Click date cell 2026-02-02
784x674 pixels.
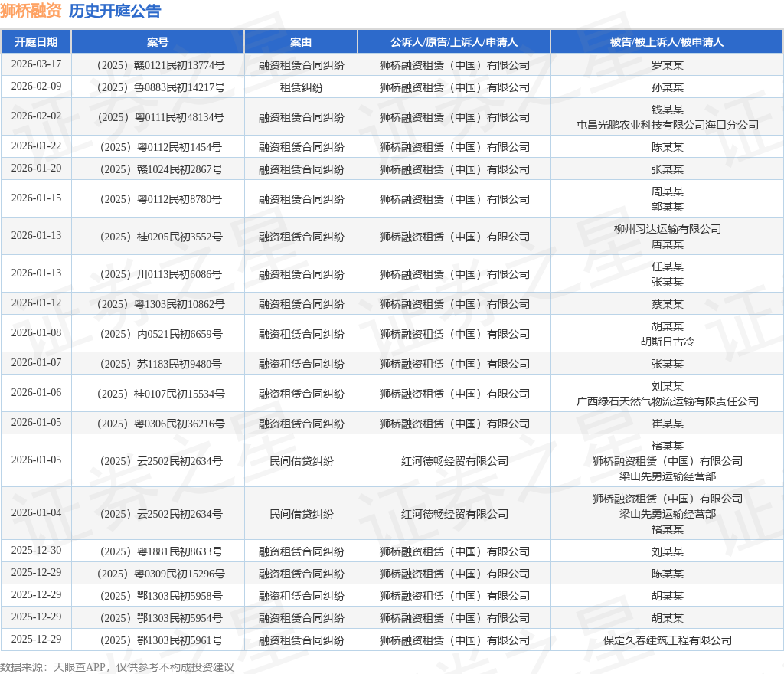36,116
